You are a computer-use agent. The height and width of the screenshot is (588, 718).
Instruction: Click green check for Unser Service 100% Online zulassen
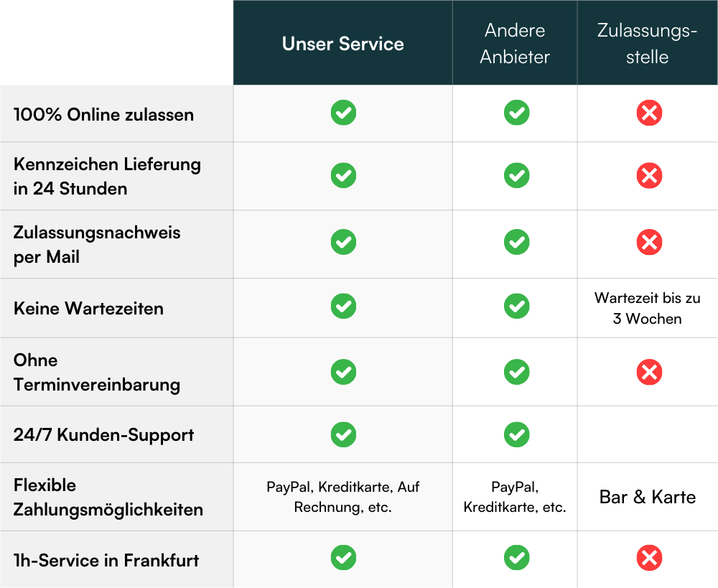pos(343,113)
